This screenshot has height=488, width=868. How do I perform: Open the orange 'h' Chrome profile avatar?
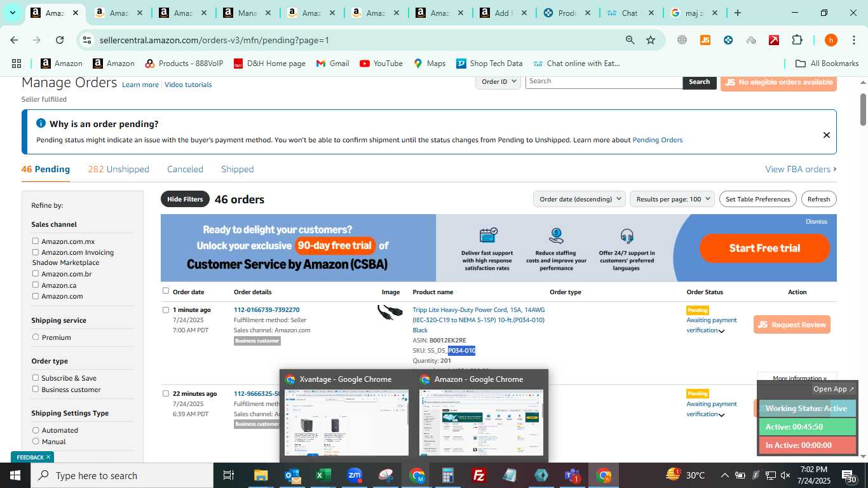coord(831,40)
